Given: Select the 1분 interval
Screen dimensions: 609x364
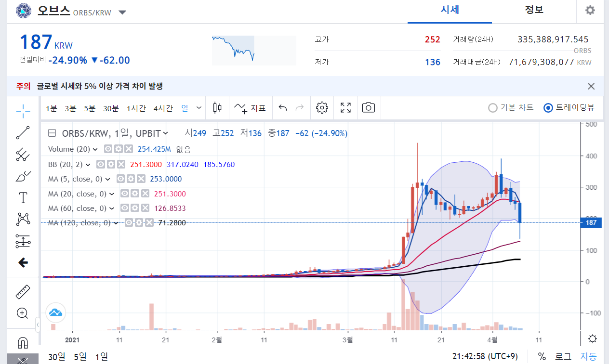Looking at the screenshot, I should (52, 108).
